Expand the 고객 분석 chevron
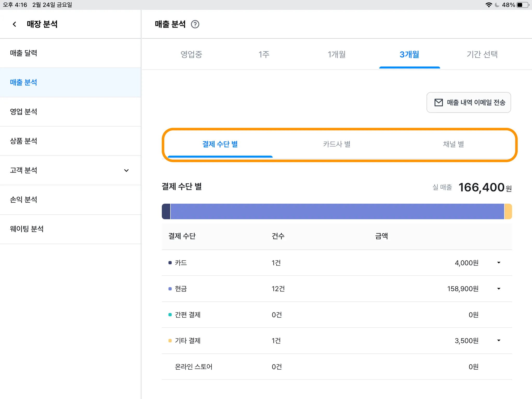532x399 pixels. pyautogui.click(x=126, y=170)
